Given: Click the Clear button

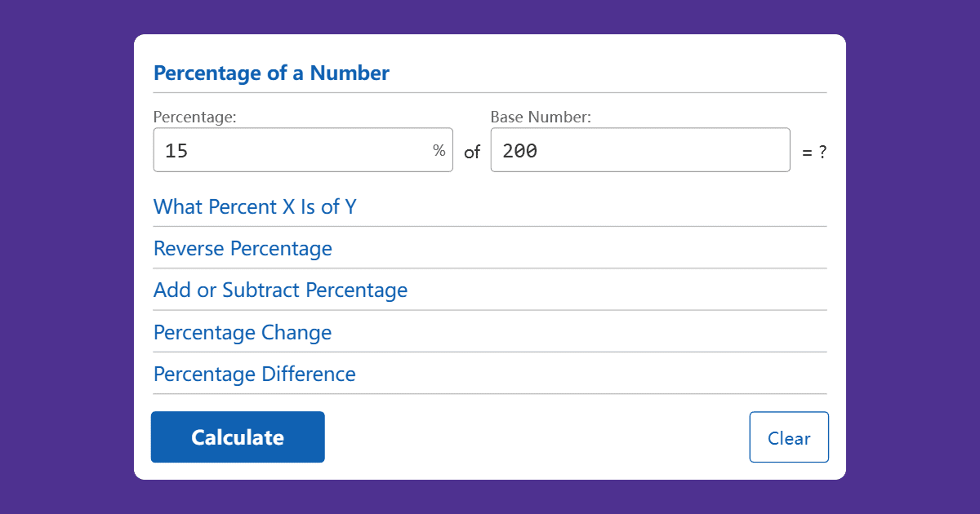Looking at the screenshot, I should tap(788, 436).
